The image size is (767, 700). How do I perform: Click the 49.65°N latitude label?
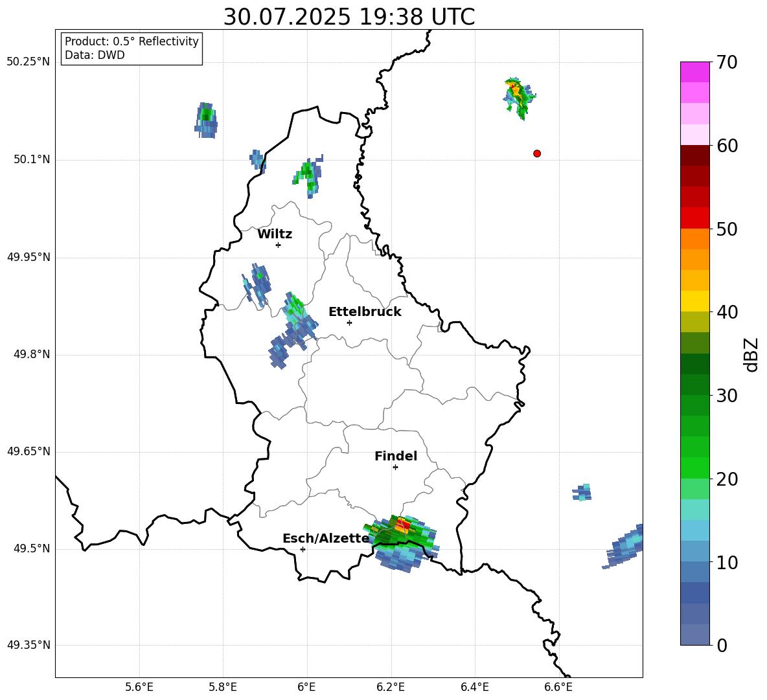[x=29, y=451]
